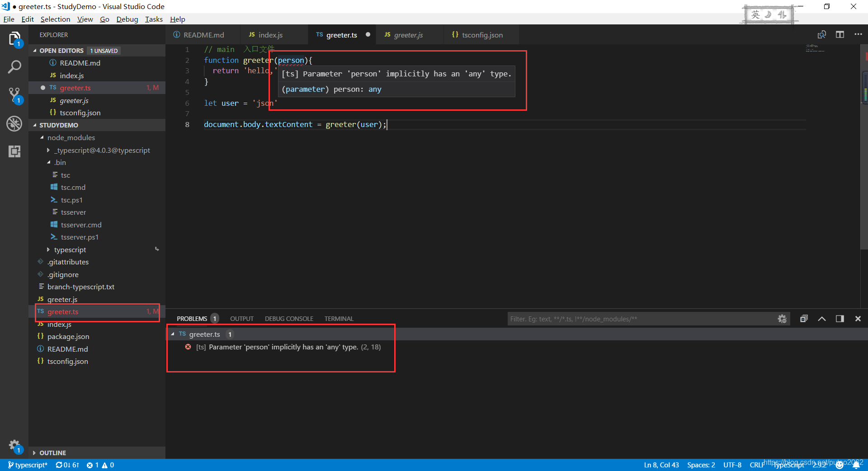Image resolution: width=868 pixels, height=471 pixels.
Task: Collapse the greeter.ts group in Problems
Action: [173, 334]
